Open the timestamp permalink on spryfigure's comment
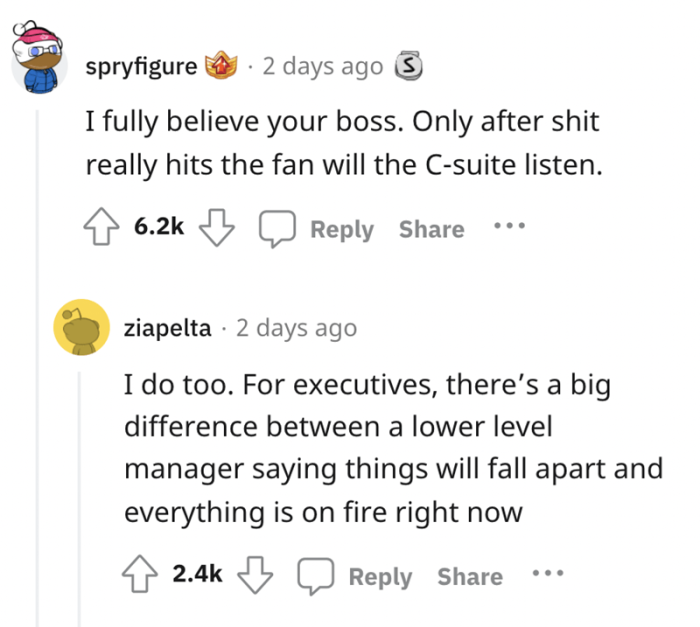Screen dimensions: 700x627 click(x=322, y=67)
